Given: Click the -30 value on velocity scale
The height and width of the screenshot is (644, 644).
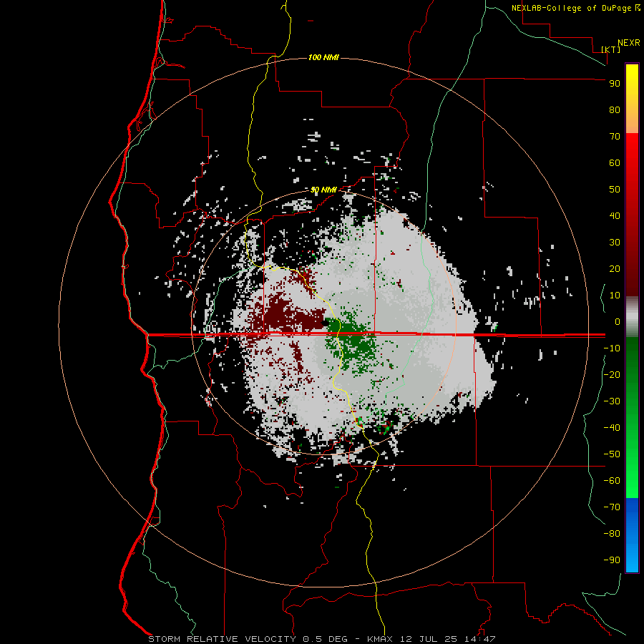Looking at the screenshot, I should [x=612, y=401].
